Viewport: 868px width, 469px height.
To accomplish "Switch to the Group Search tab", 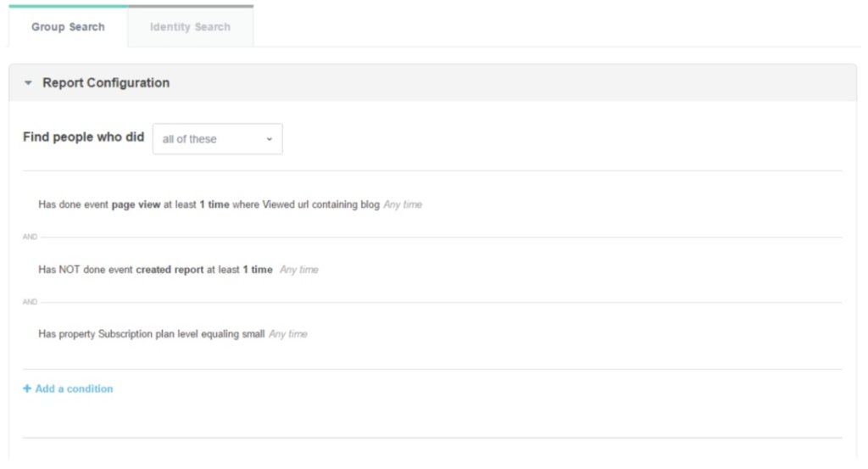I will (68, 26).
